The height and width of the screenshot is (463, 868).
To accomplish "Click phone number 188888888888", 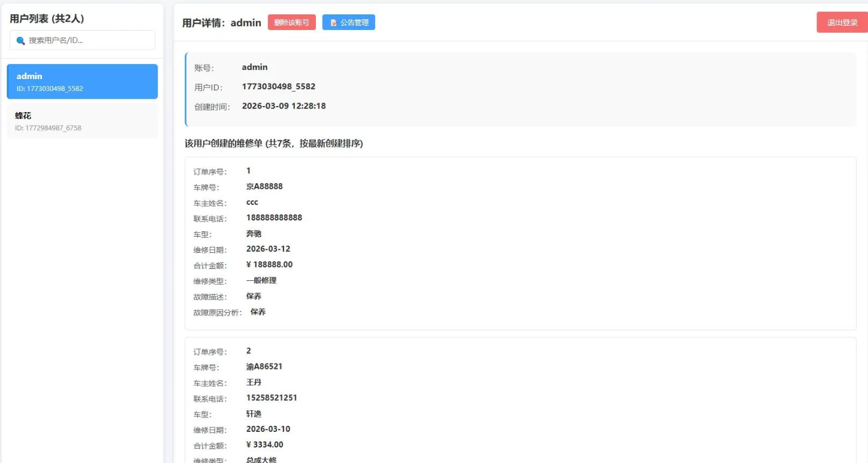I will point(274,217).
